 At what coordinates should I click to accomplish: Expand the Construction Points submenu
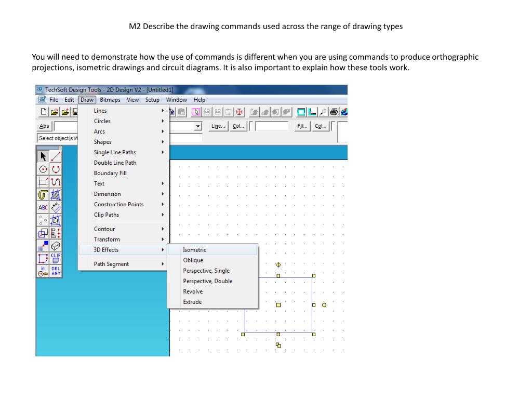[124, 204]
